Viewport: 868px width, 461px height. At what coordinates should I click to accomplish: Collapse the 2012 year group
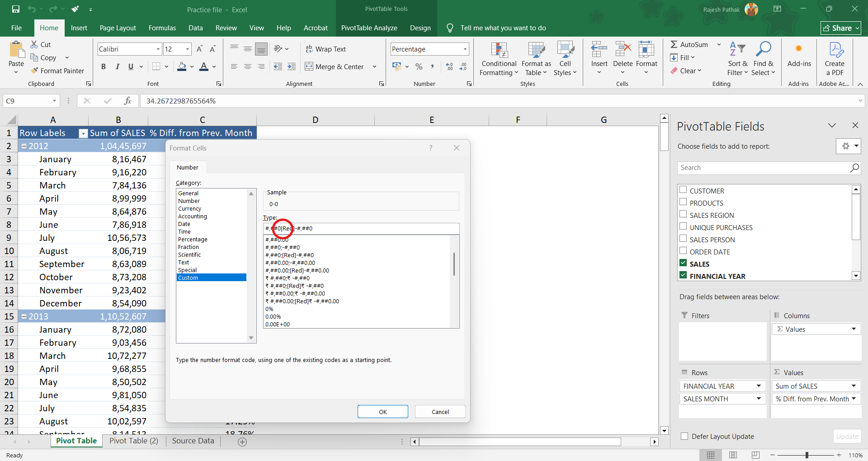(x=24, y=146)
